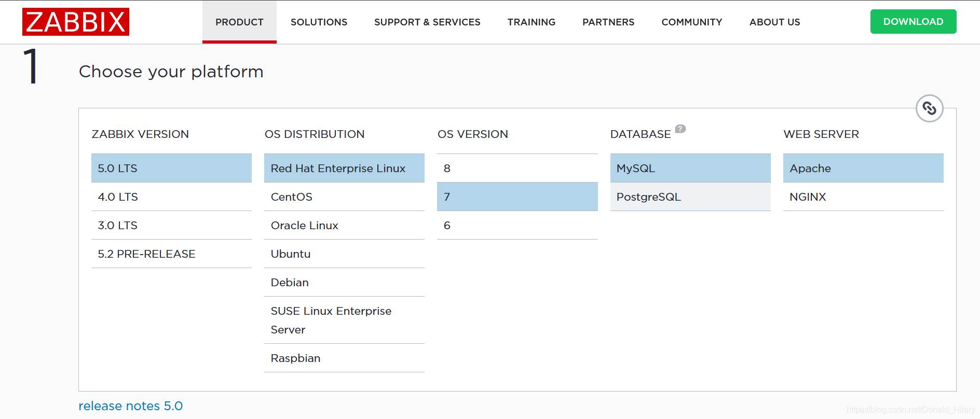The width and height of the screenshot is (980, 419).
Task: Select OS version 7
Action: (518, 197)
